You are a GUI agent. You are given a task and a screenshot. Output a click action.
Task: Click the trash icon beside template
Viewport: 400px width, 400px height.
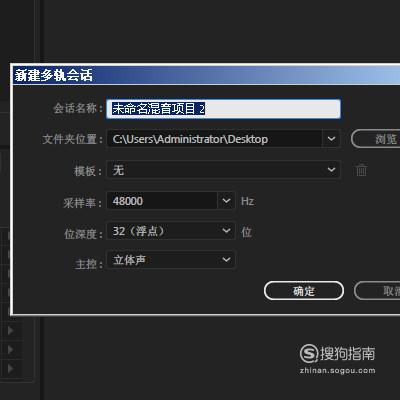(361, 170)
